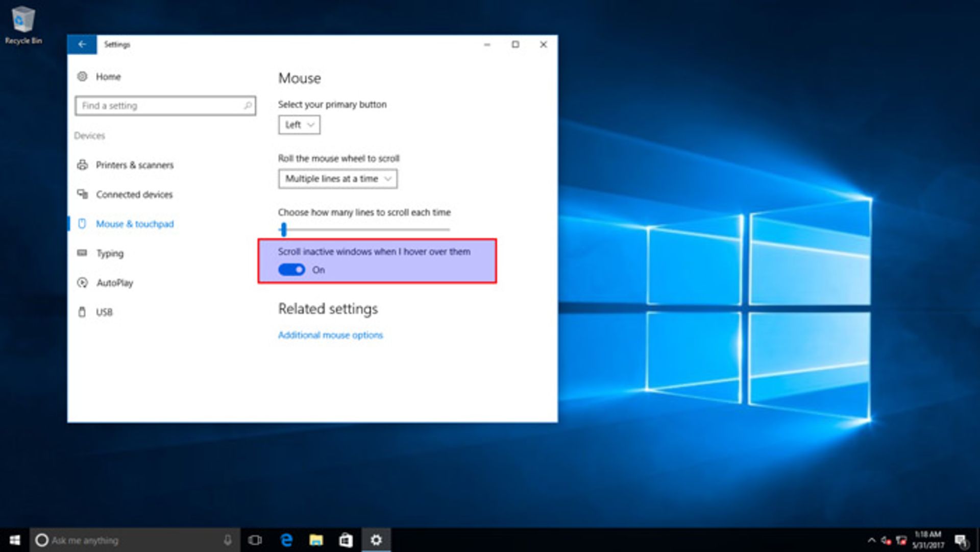
Task: Open Task View from the taskbar
Action: tap(255, 540)
